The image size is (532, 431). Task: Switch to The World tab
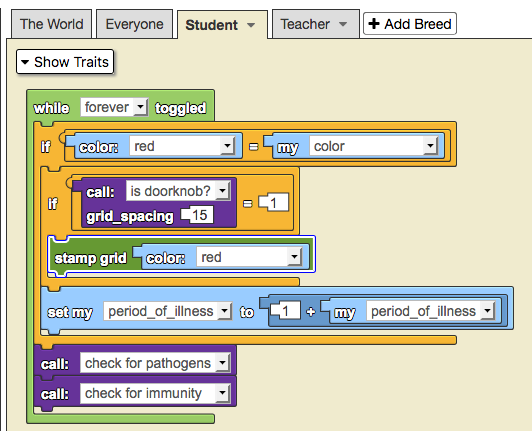pos(52,24)
